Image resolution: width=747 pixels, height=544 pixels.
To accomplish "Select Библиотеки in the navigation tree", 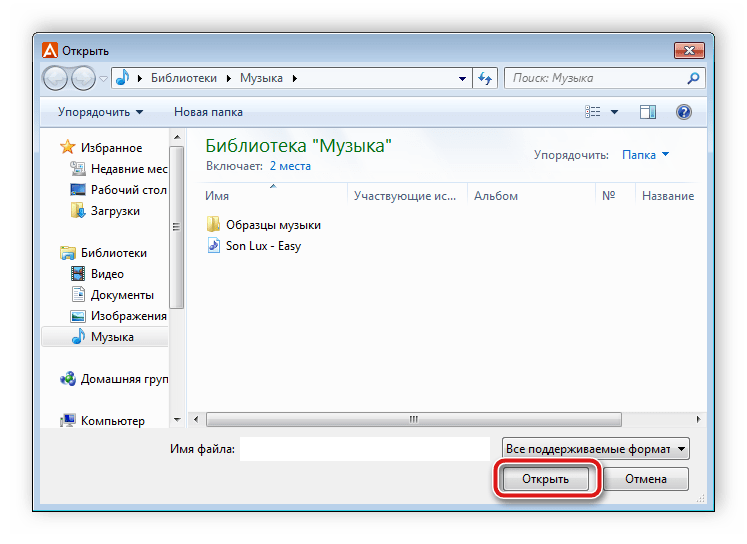I will [x=113, y=252].
